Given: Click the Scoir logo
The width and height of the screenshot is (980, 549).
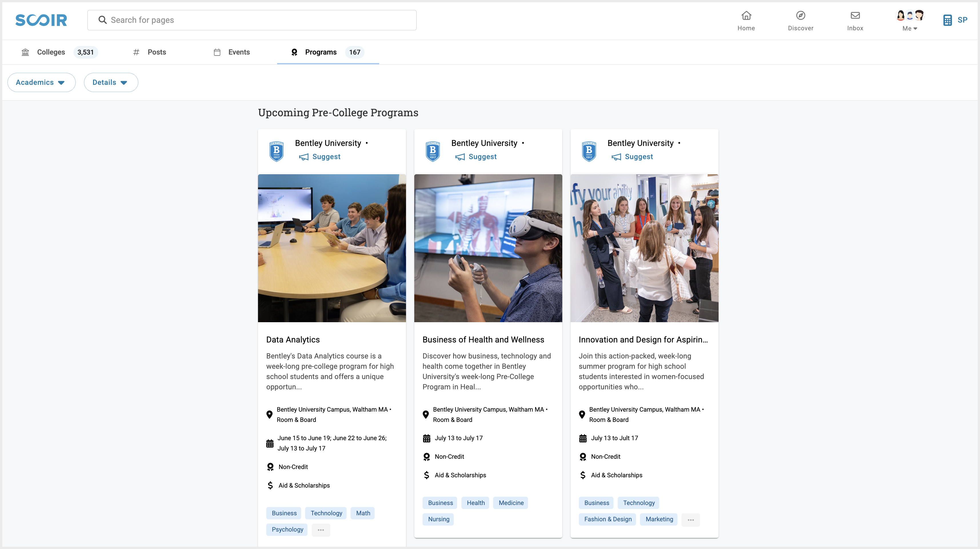Looking at the screenshot, I should pyautogui.click(x=41, y=20).
